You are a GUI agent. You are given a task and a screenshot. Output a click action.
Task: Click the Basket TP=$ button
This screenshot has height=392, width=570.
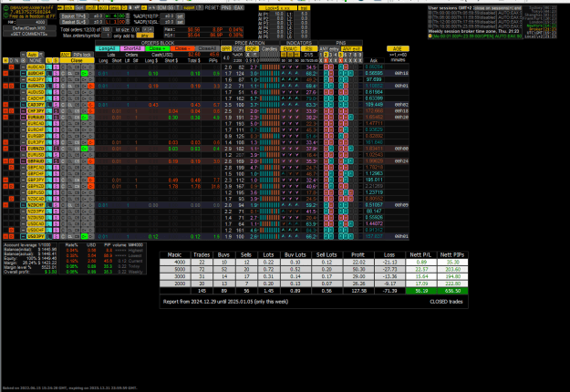[x=74, y=16]
